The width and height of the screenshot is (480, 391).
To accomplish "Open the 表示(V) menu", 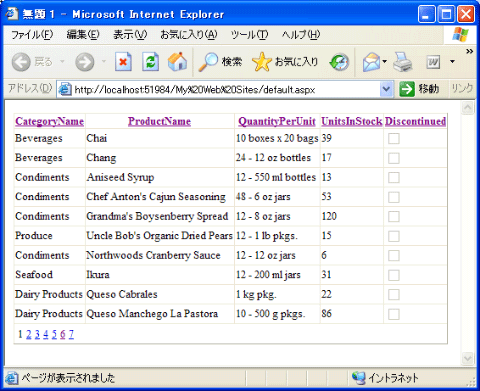I will 130,35.
